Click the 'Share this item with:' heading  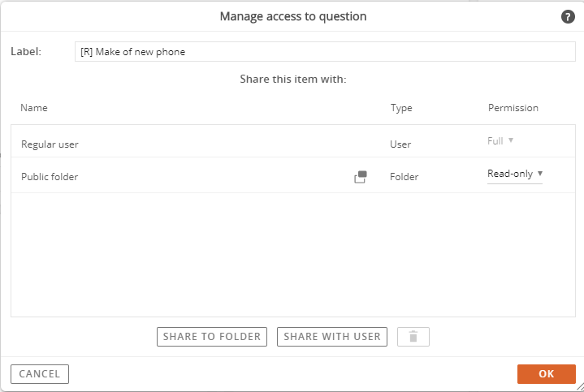293,79
